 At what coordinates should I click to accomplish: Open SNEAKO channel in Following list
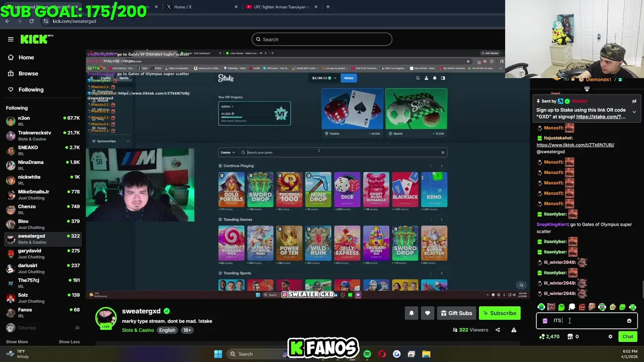[x=43, y=150]
